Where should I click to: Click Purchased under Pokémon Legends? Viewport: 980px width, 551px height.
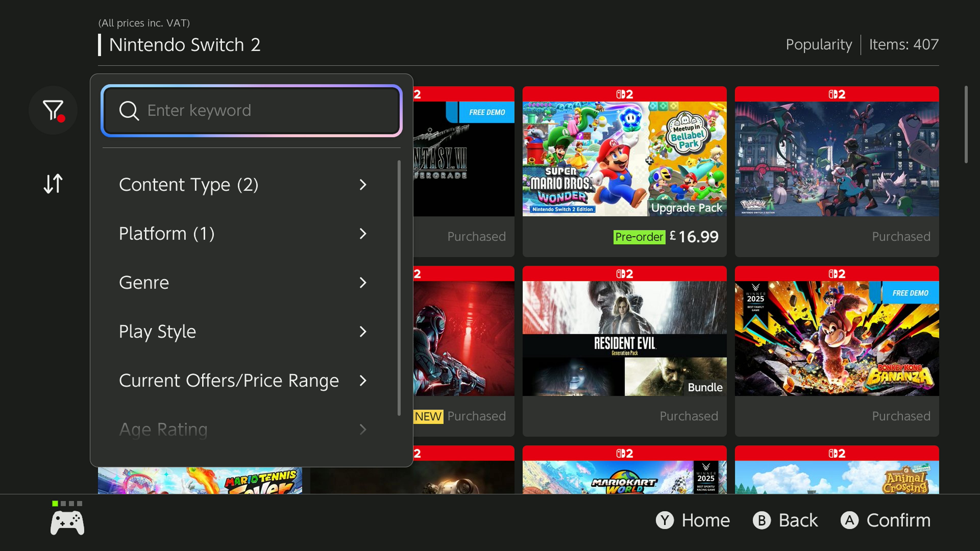click(x=901, y=236)
